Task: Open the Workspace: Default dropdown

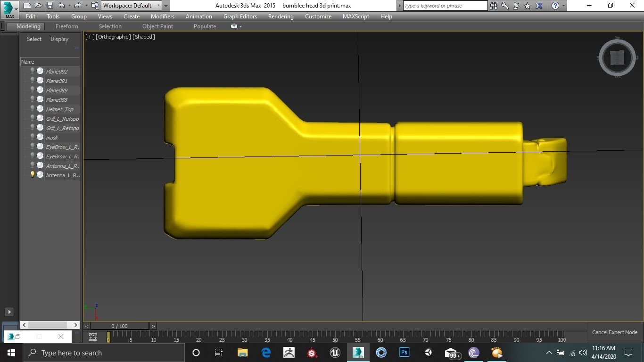Action: (x=132, y=6)
